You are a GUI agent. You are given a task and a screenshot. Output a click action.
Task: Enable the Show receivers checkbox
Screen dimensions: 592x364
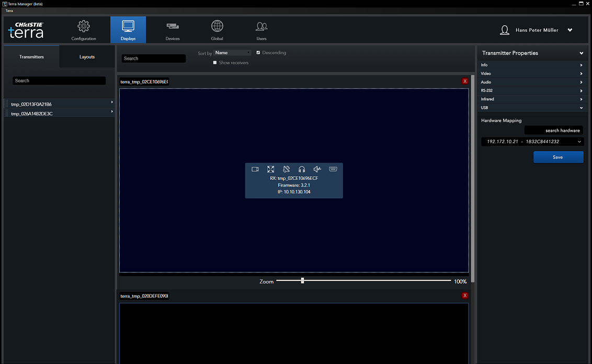[214, 62]
